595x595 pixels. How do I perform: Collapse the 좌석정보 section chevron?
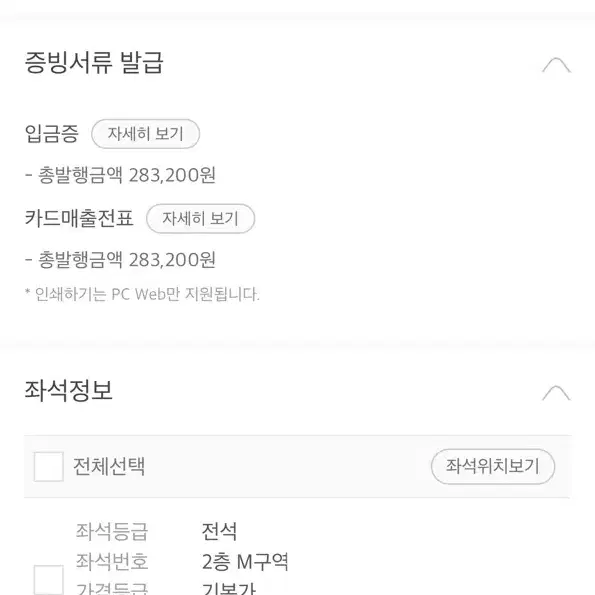556,393
